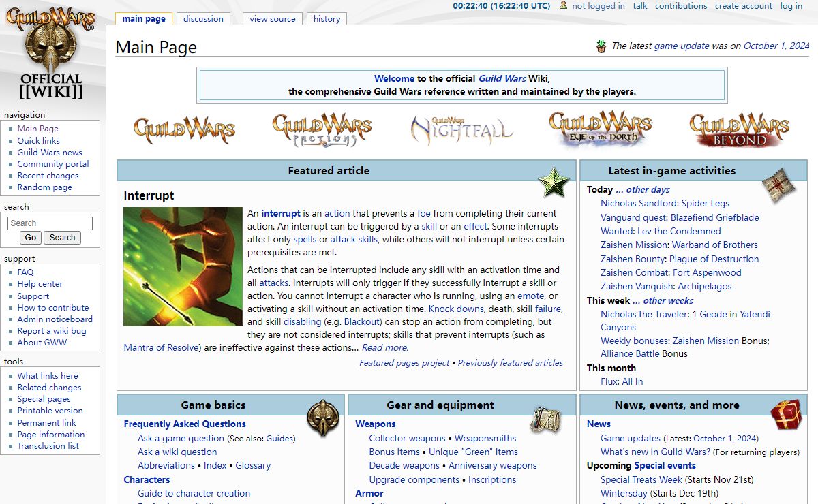
Task: Switch to the discussion tab
Action: [x=203, y=19]
